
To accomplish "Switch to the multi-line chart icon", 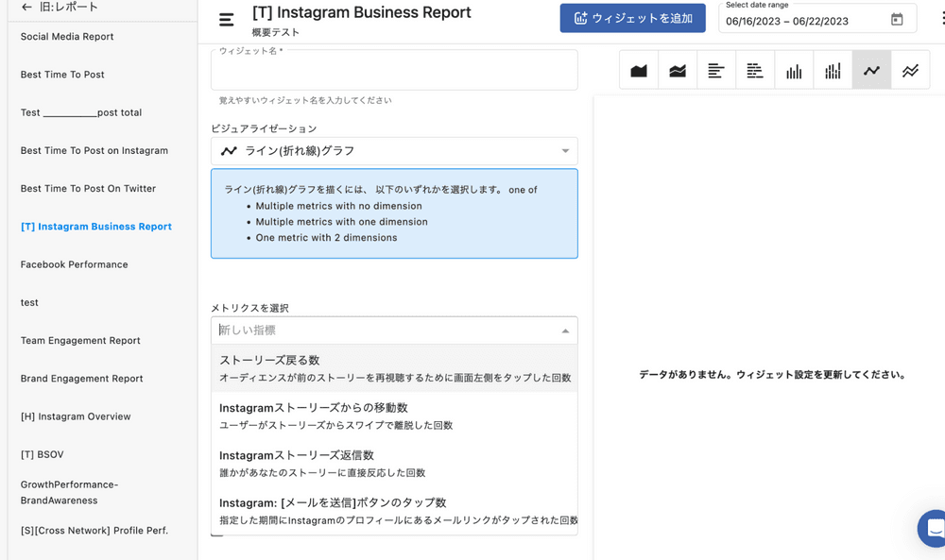I will click(x=910, y=71).
